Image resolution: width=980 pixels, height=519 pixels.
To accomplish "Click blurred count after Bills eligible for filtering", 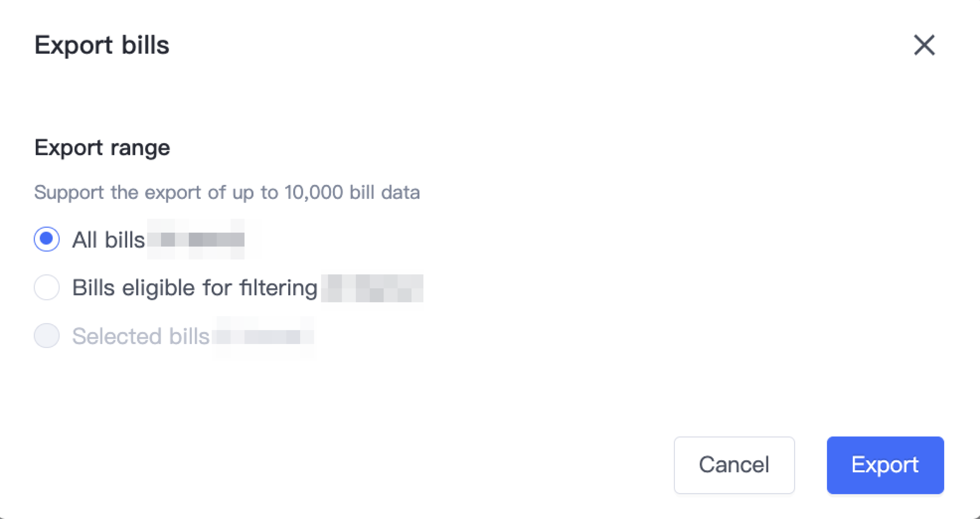I will tap(372, 288).
